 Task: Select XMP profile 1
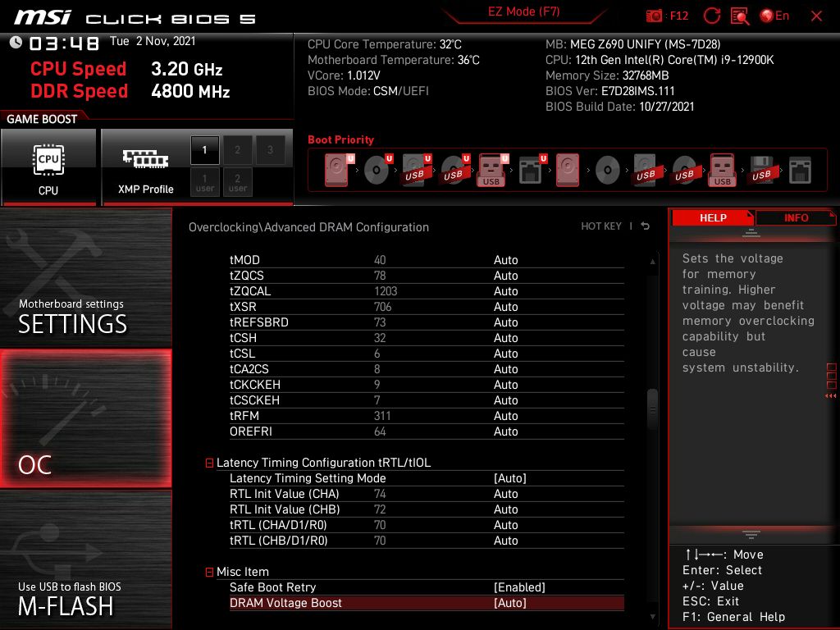(204, 150)
